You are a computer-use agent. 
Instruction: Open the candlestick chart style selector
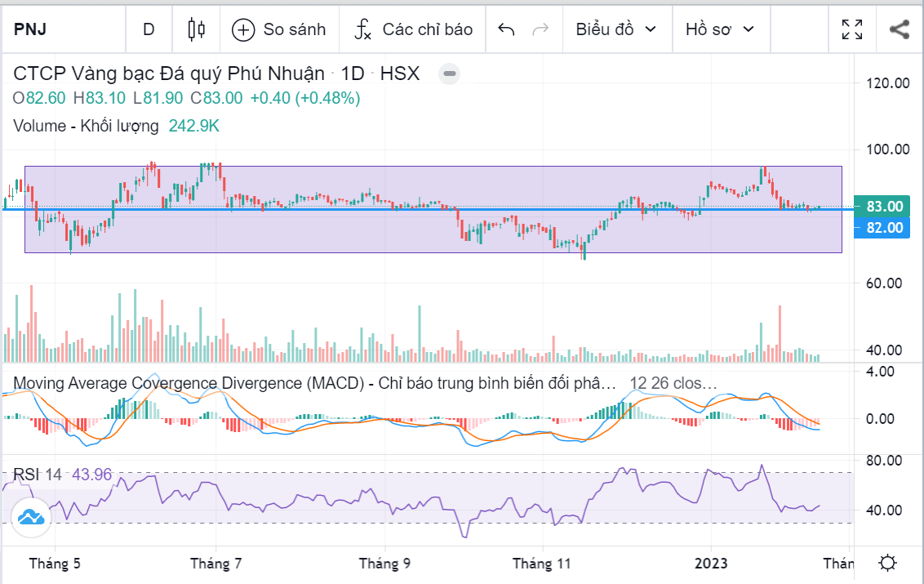click(196, 29)
